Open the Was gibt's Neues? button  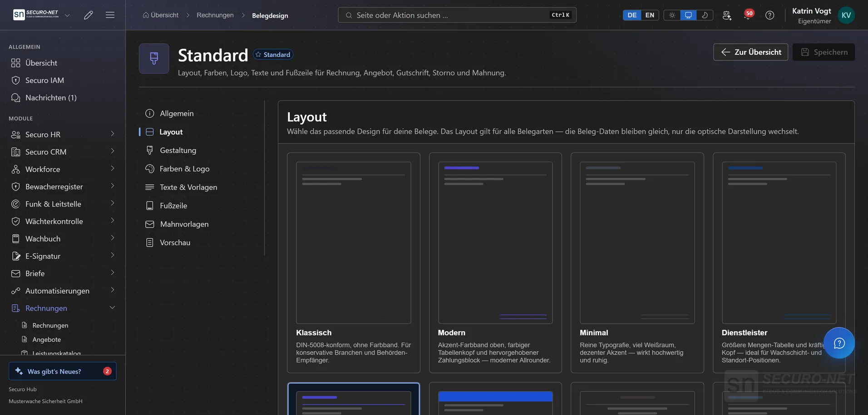click(63, 371)
